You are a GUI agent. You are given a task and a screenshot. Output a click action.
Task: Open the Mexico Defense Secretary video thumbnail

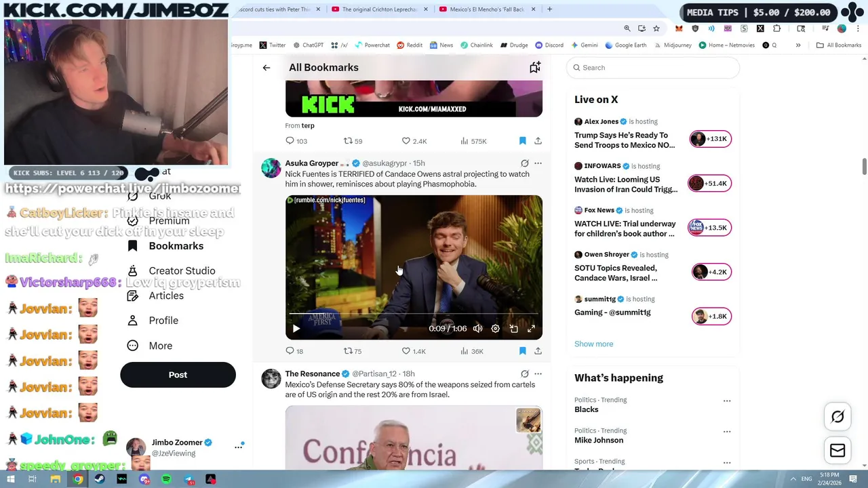click(x=414, y=437)
